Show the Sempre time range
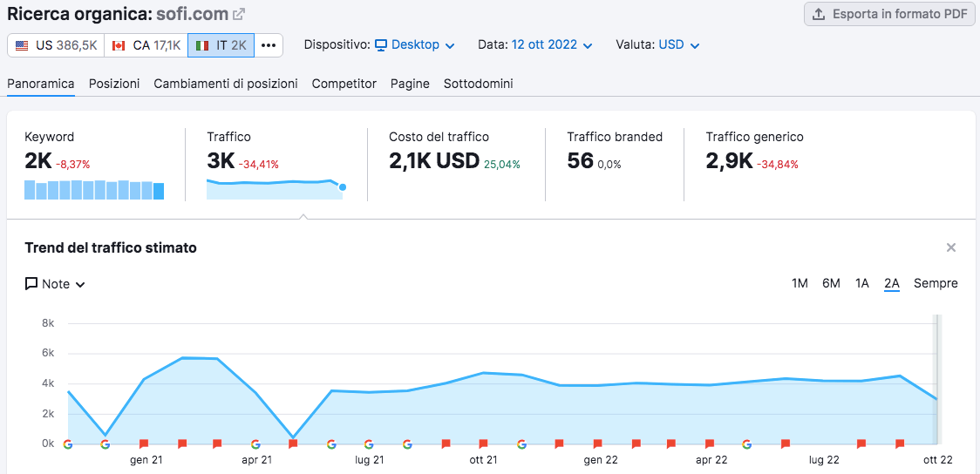 (x=936, y=283)
